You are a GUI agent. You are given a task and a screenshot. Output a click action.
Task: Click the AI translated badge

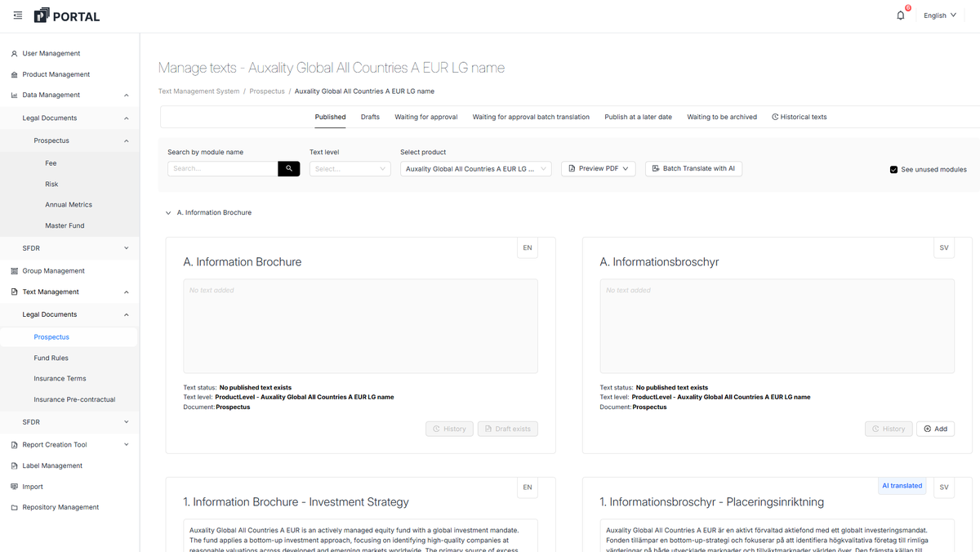tap(902, 486)
